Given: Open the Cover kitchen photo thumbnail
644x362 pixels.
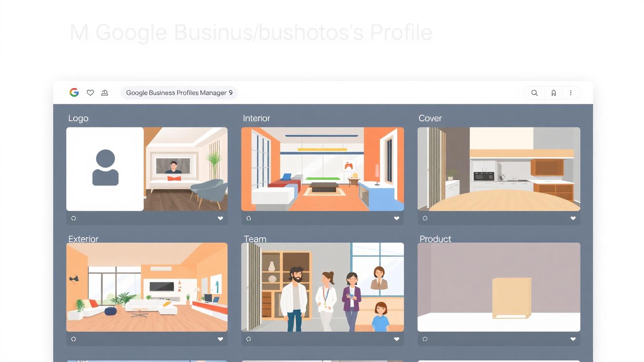Looking at the screenshot, I should (x=499, y=169).
